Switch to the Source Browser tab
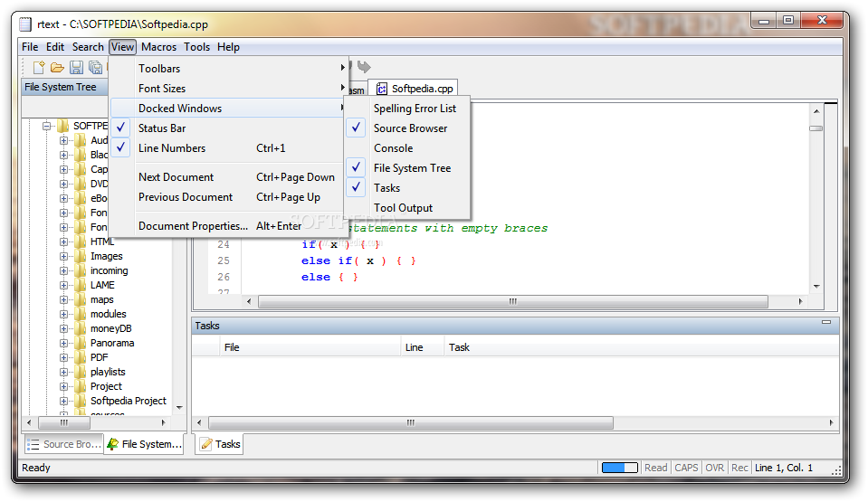 click(x=64, y=444)
